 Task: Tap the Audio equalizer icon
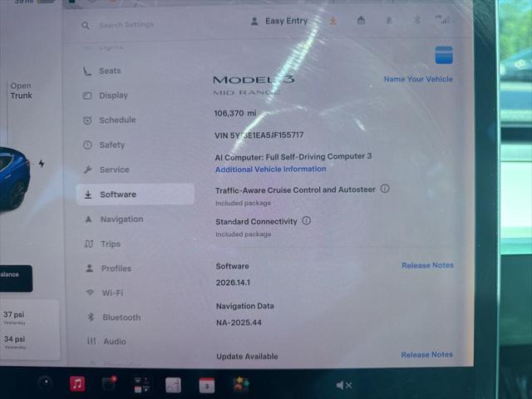tap(91, 341)
